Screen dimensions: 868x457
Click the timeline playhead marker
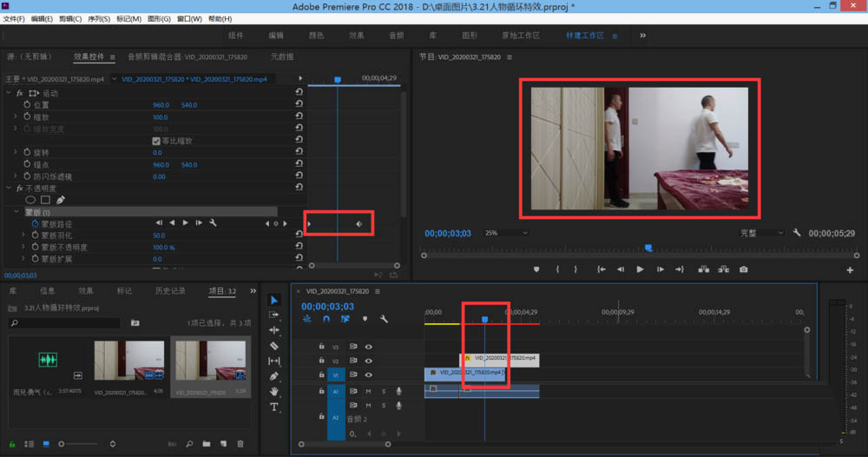(484, 319)
